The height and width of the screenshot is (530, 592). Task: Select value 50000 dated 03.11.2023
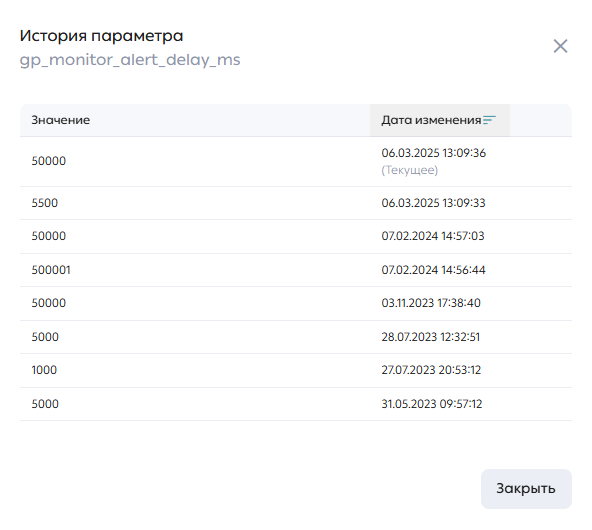coord(49,303)
